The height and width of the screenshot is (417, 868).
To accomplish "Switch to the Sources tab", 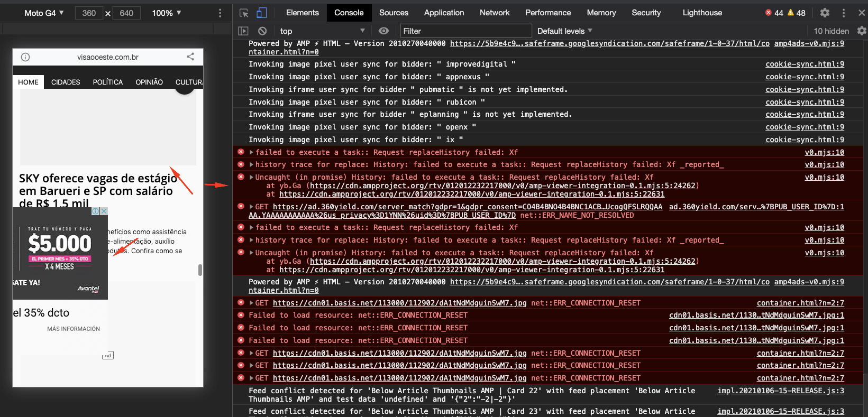I will click(394, 13).
